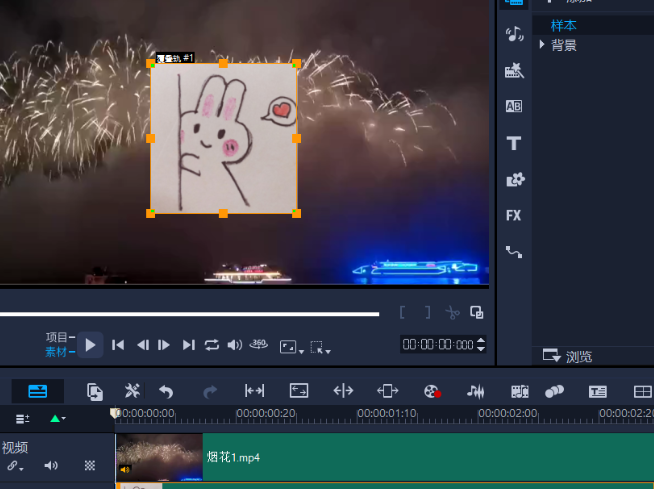Step to the next frame
Viewport: 654px width, 489px height.
[164, 345]
